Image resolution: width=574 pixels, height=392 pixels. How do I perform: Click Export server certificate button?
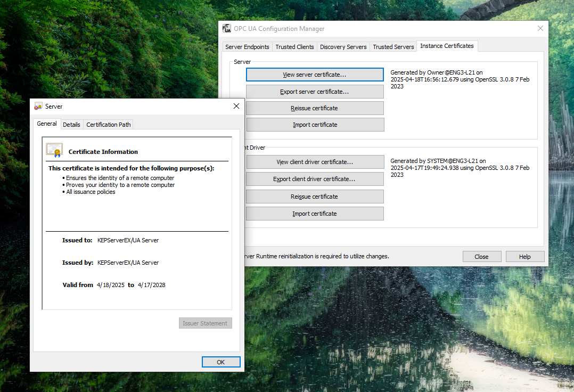pyautogui.click(x=315, y=92)
